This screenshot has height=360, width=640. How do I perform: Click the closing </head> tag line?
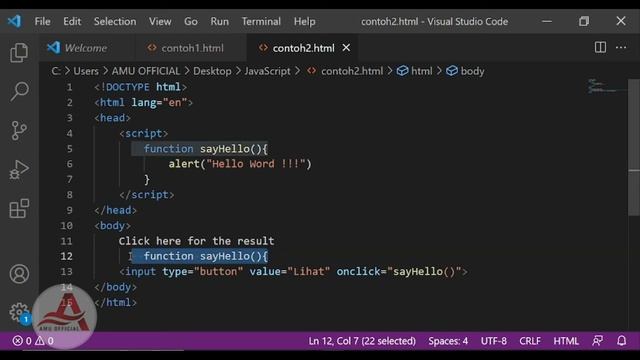(x=116, y=210)
